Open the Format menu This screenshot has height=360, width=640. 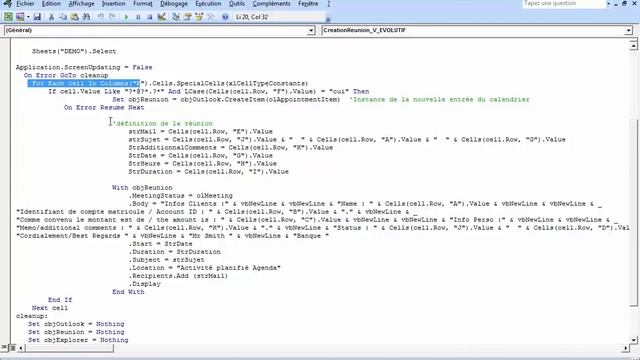(143, 4)
